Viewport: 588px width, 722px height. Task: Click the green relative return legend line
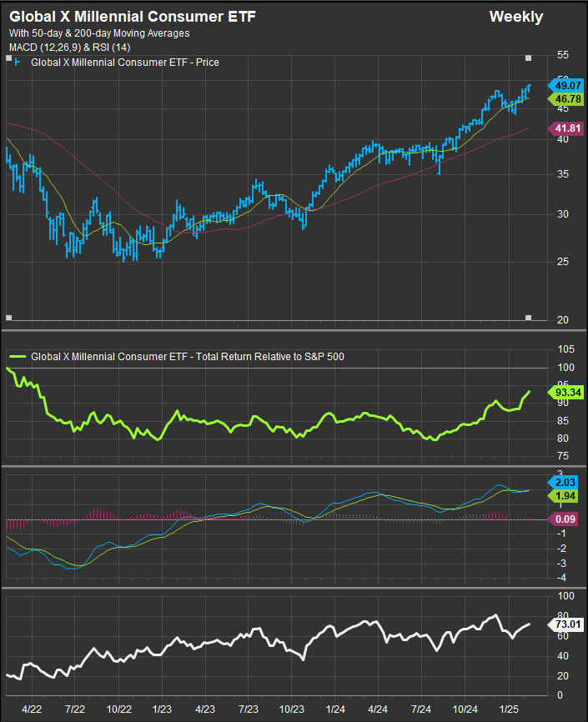click(18, 356)
